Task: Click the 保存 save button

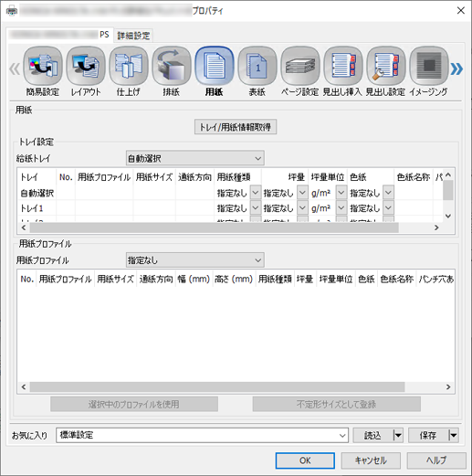Action: point(428,436)
